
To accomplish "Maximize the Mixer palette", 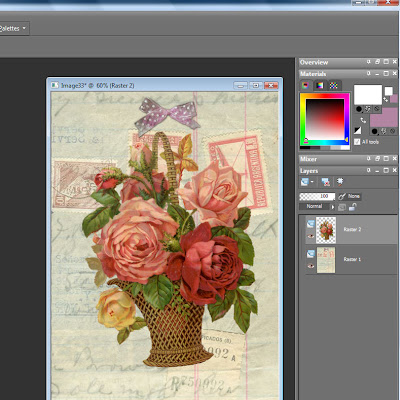I will coord(386,159).
